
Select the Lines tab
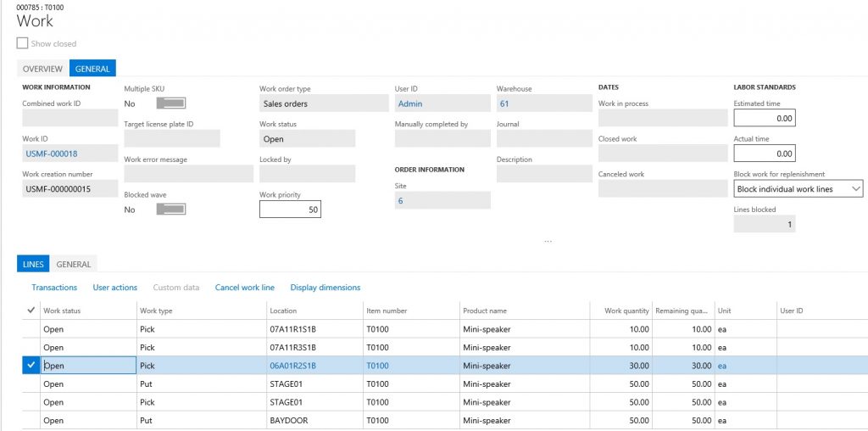click(33, 265)
